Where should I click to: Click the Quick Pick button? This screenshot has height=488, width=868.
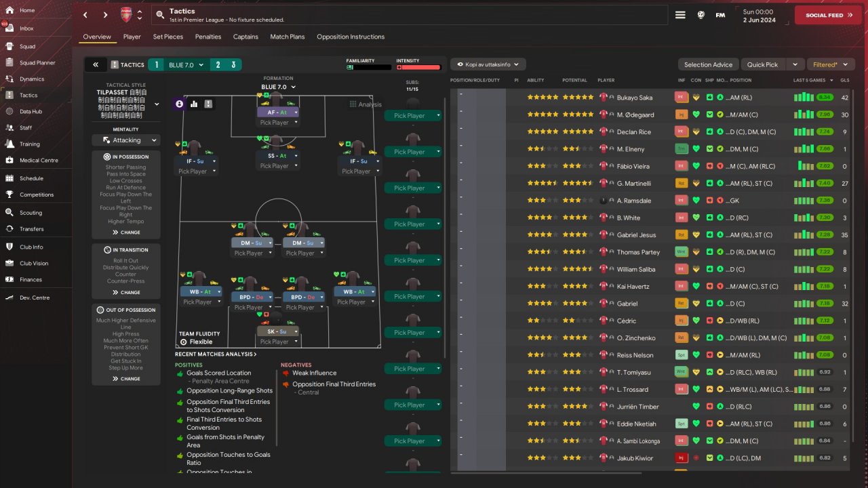coord(763,64)
